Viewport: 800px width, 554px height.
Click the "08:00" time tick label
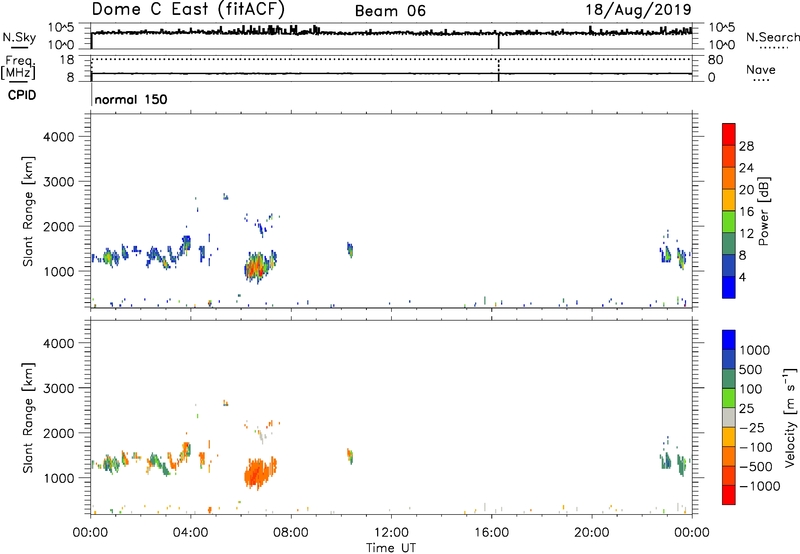pos(291,533)
